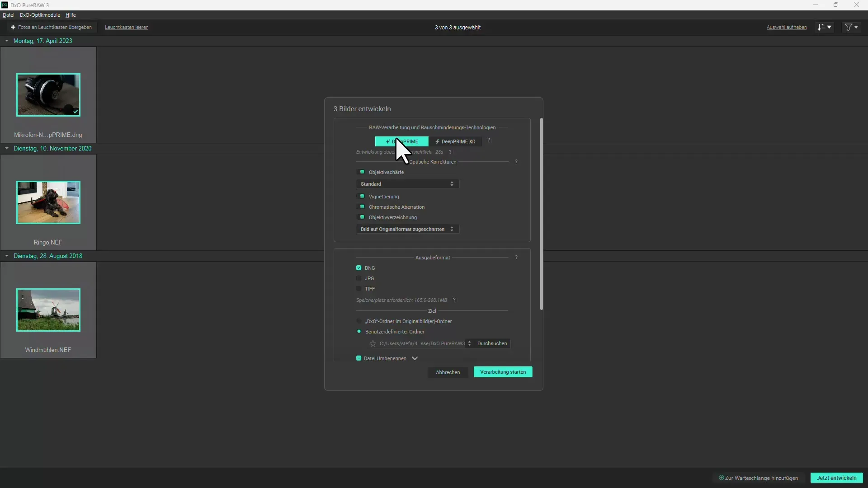Click help icon next to Speicherplatz erforderlich
This screenshot has height=488, width=868.
coord(454,300)
